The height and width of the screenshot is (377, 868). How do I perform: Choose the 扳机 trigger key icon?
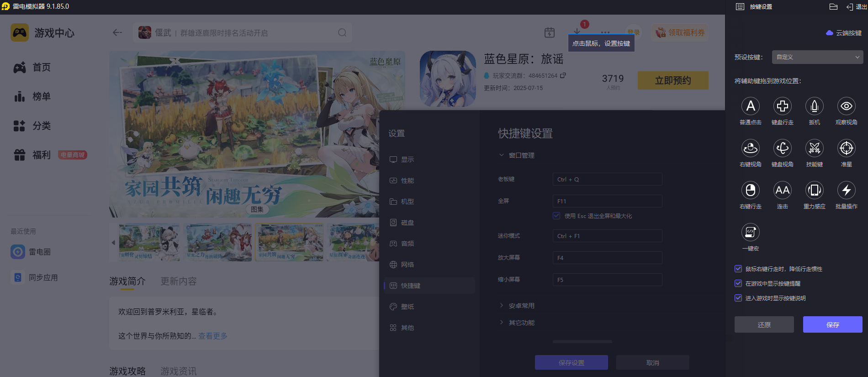click(814, 106)
